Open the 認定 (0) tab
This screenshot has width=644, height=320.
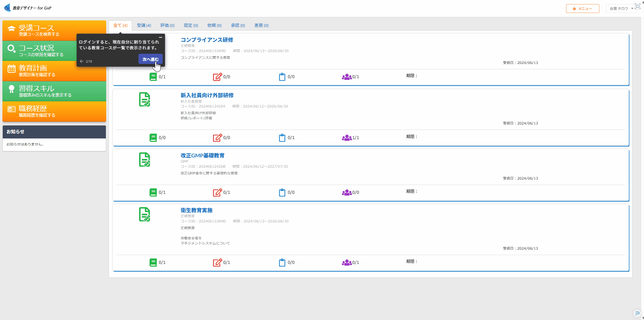(x=191, y=26)
